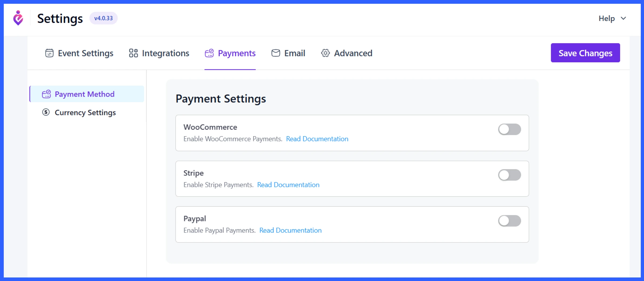
Task: Click the Payment Method sidebar icon
Action: (x=46, y=94)
